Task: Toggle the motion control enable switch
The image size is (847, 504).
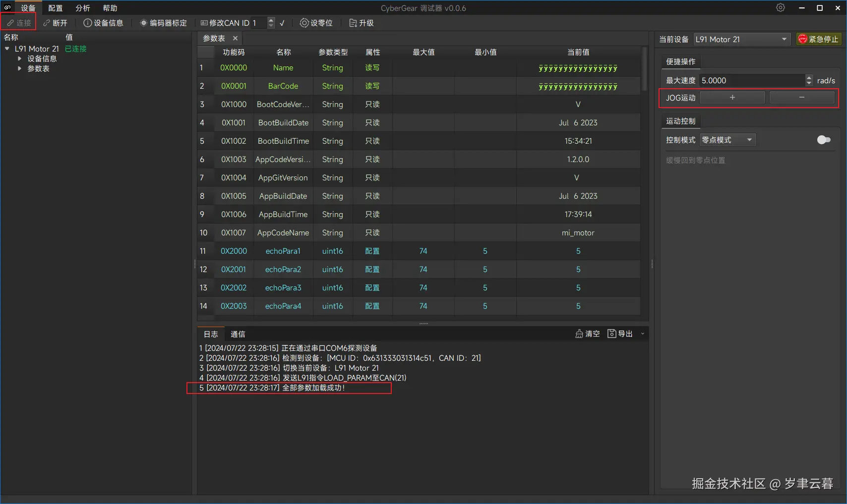Action: coord(824,140)
